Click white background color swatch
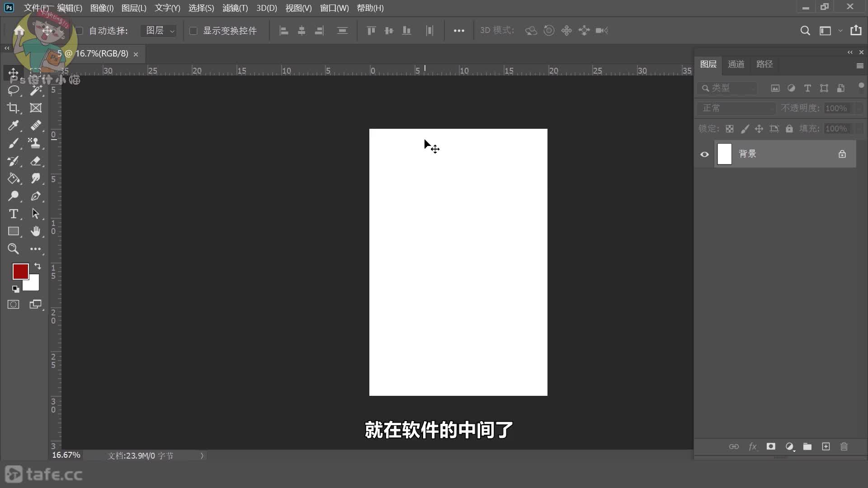The image size is (868, 488). pos(34,285)
